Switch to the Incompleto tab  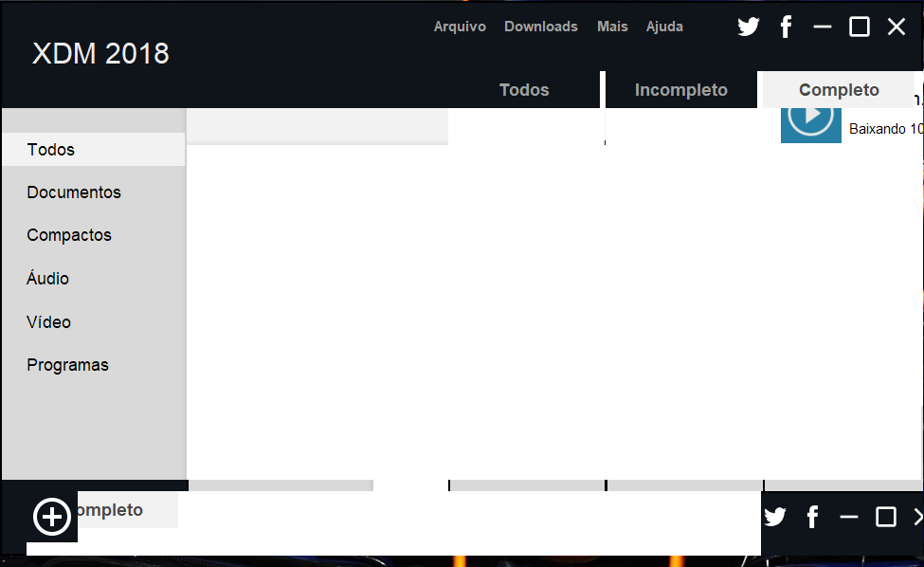(680, 89)
